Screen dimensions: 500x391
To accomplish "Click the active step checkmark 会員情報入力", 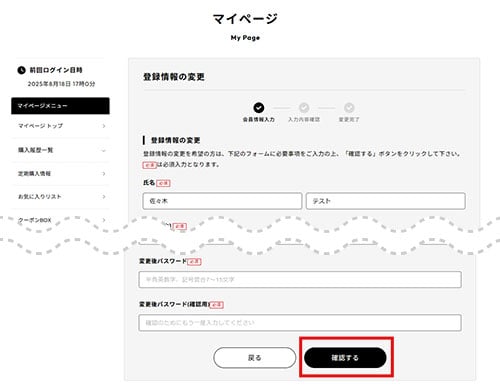I will pyautogui.click(x=259, y=108).
